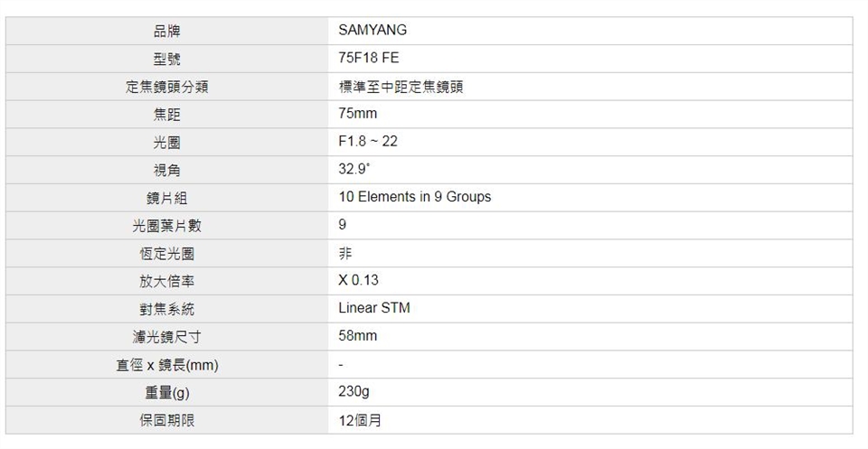Select the F1.8 ~ 22 aperture value
The height and width of the screenshot is (449, 868).
pos(368,142)
